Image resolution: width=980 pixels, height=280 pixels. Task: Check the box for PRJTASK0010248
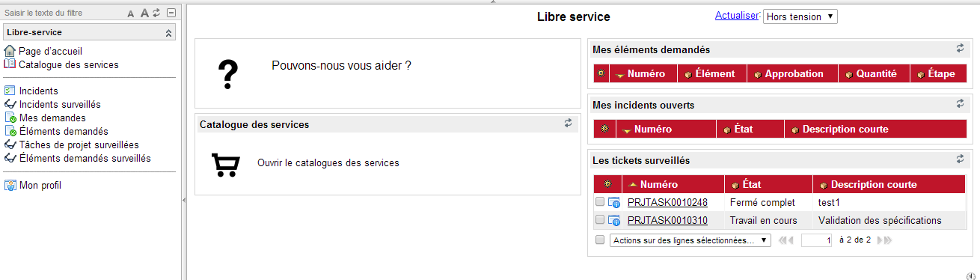600,202
